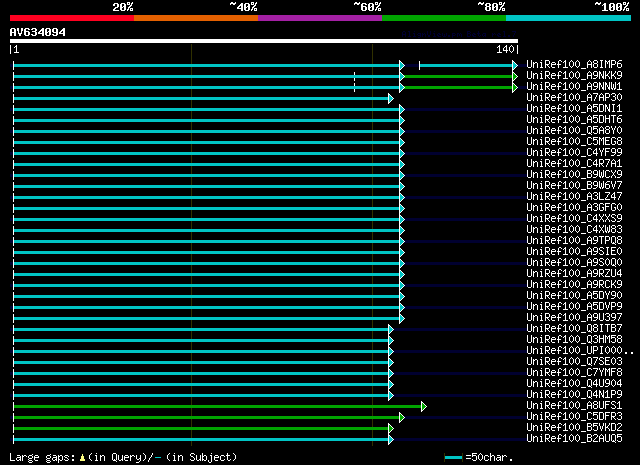The image size is (640, 465).
Task: Click the green B5VKD2 alignment bar
Action: point(201,429)
